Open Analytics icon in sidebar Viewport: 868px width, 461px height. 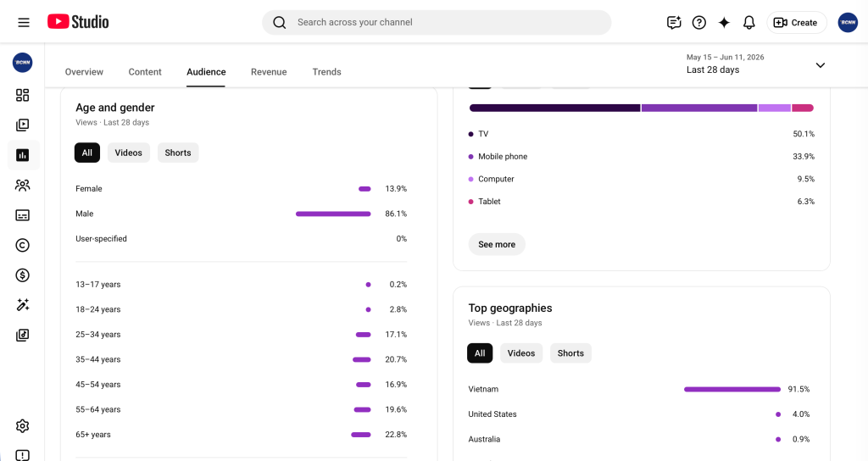coord(23,155)
